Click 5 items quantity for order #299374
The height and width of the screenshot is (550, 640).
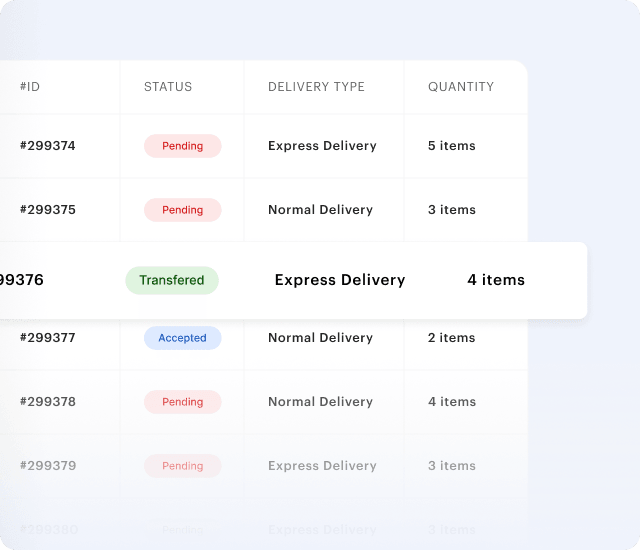[x=452, y=146]
